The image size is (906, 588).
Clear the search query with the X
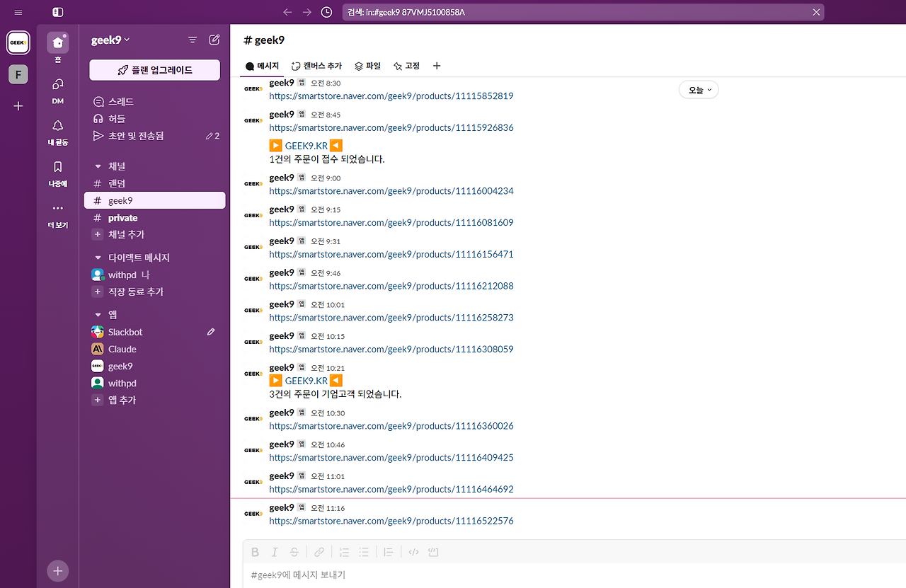(x=816, y=11)
